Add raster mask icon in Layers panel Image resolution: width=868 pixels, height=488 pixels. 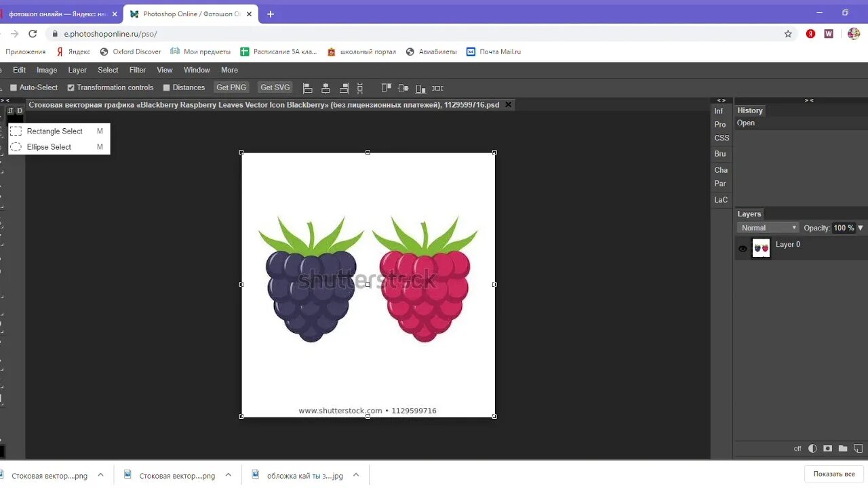point(827,449)
